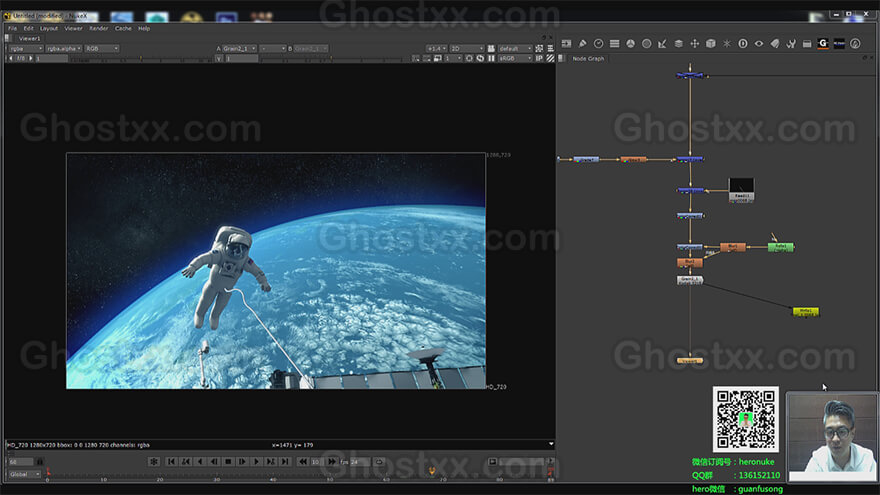
Task: Go to the previous keyframe
Action: [185, 461]
